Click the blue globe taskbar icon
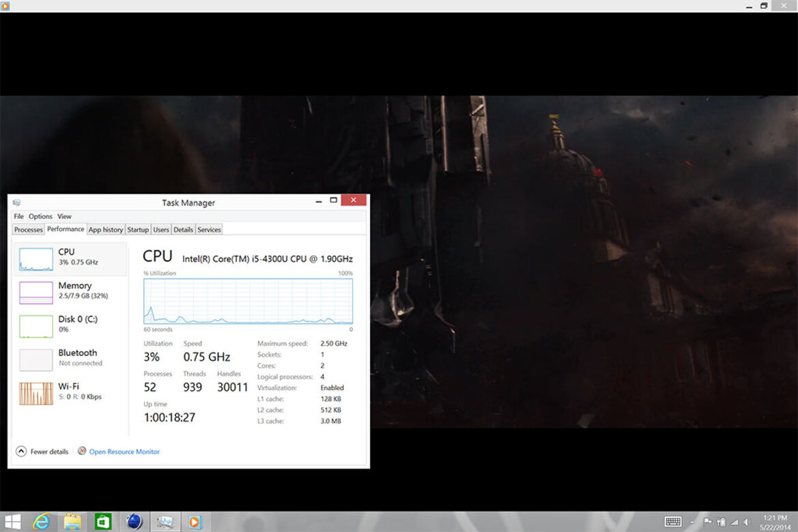The width and height of the screenshot is (798, 532). 134,521
